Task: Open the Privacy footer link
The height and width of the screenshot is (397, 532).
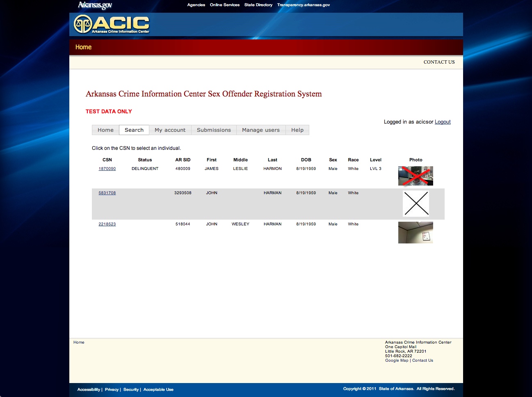Action: 112,390
